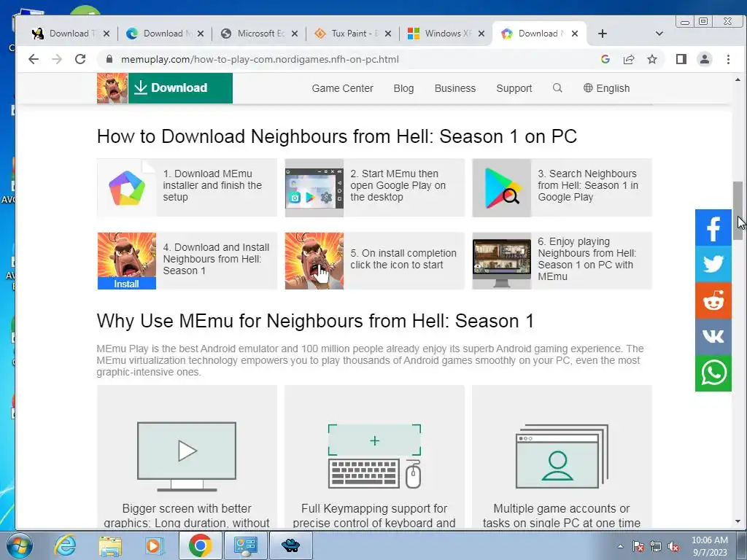
Task: Click heading "Why Use MEmu for Neighbours from Hell"
Action: pos(315,321)
